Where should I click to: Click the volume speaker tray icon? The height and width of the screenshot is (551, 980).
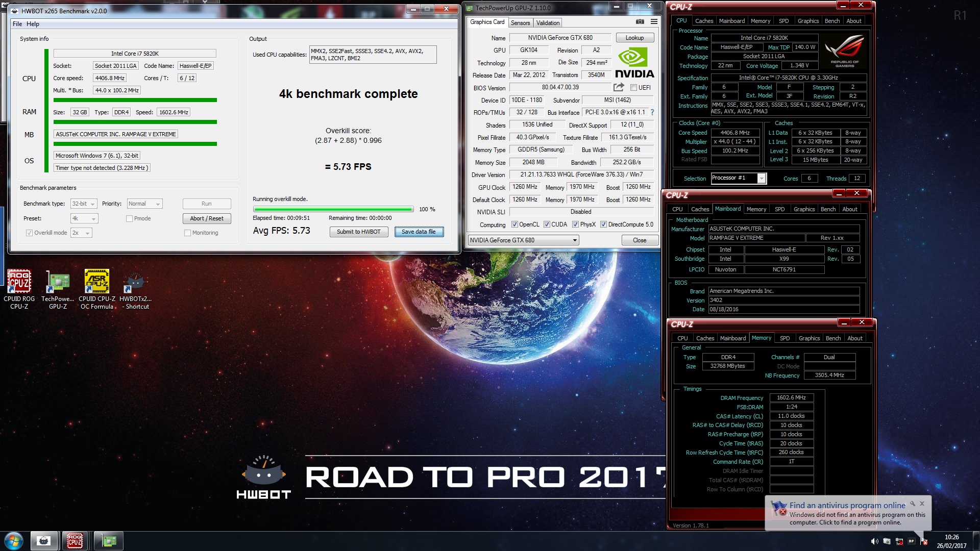(874, 541)
